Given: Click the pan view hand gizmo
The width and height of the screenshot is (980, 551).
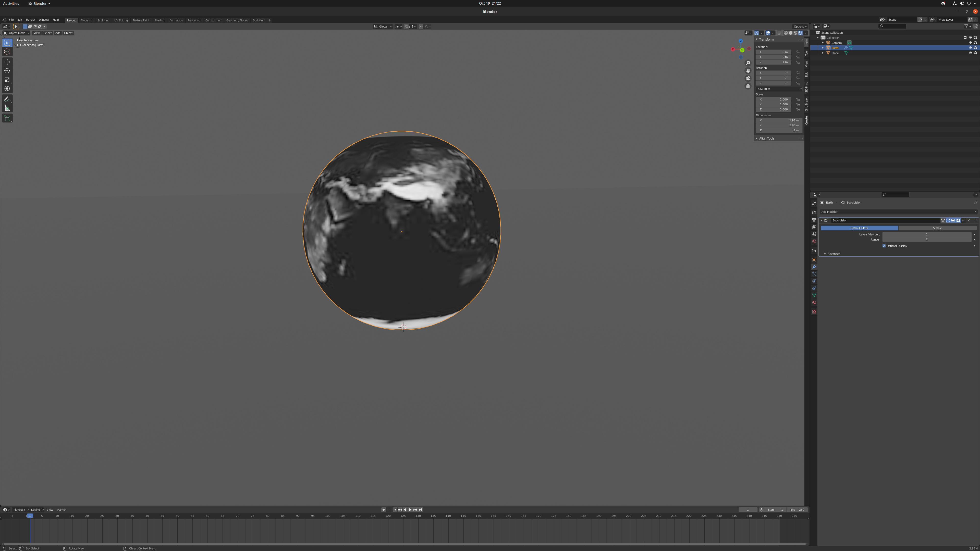Looking at the screenshot, I should click(748, 71).
